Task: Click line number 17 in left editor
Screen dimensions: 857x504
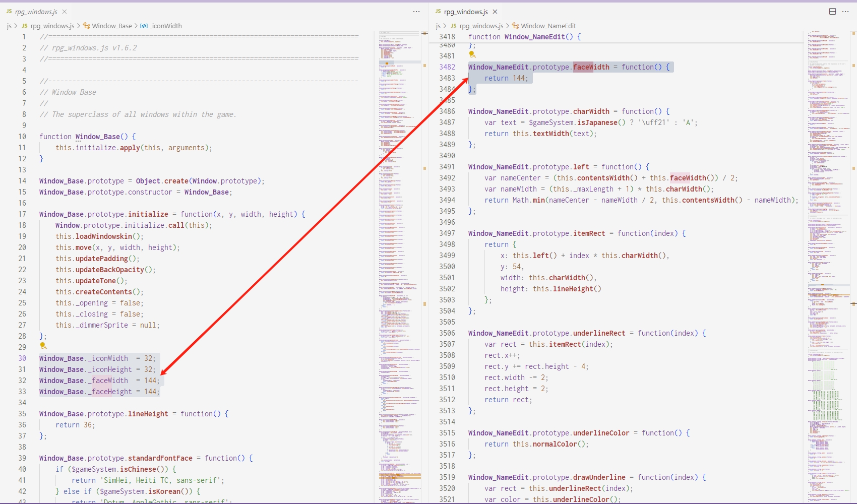Action: 22,214
